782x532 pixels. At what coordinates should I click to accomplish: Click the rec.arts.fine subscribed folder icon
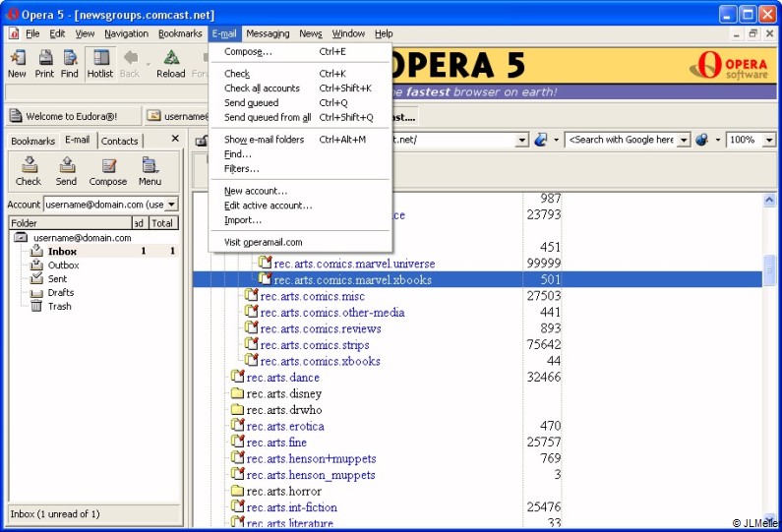click(x=238, y=442)
